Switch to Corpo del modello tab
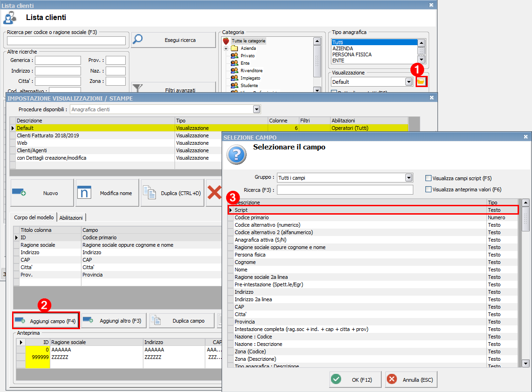This screenshot has height=392, width=532. pyautogui.click(x=34, y=217)
